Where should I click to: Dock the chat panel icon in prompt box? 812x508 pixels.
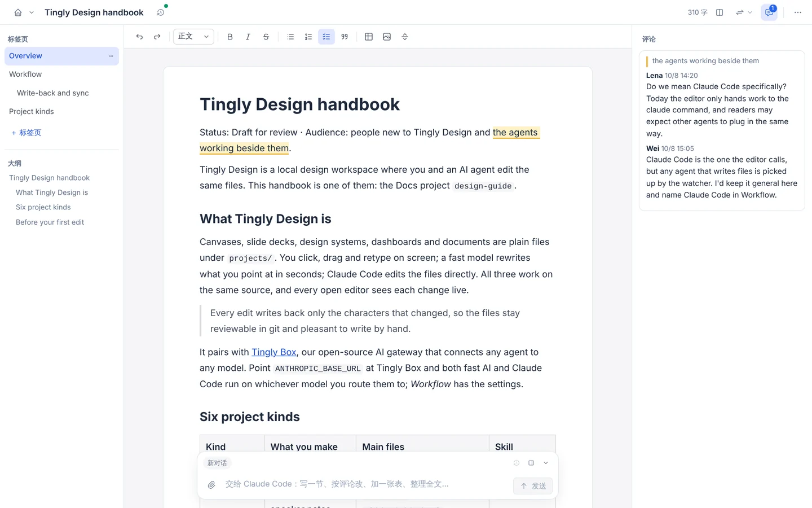pos(531,463)
